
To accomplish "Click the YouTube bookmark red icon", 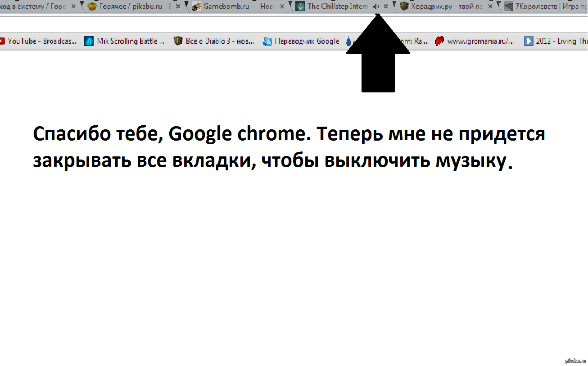I will pyautogui.click(x=2, y=41).
